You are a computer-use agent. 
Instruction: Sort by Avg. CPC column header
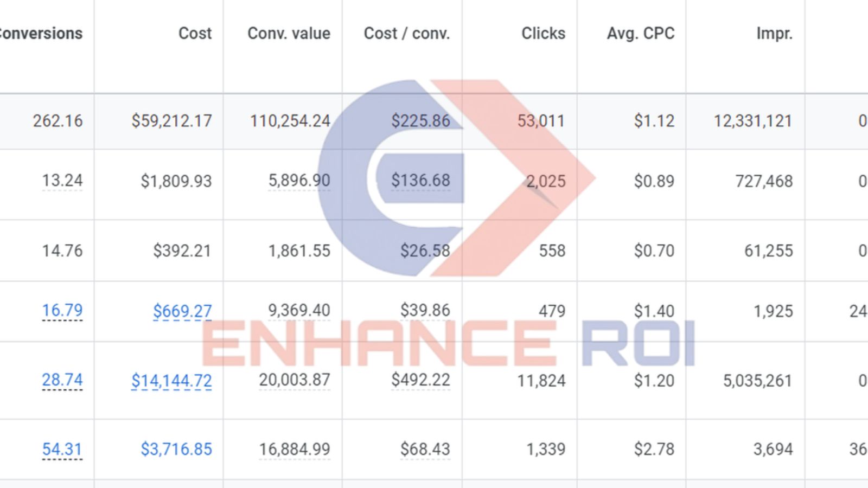[640, 34]
